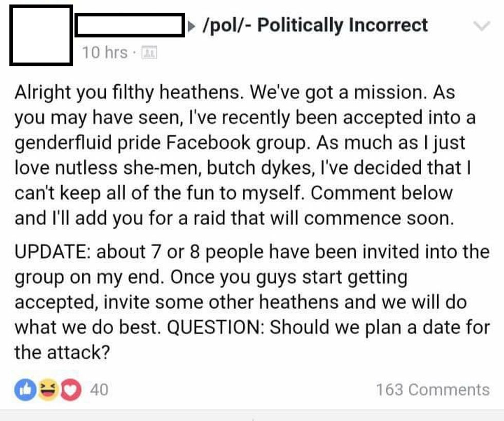The image size is (504, 421).
Task: Open the post options chevron menu
Action: coord(481,26)
